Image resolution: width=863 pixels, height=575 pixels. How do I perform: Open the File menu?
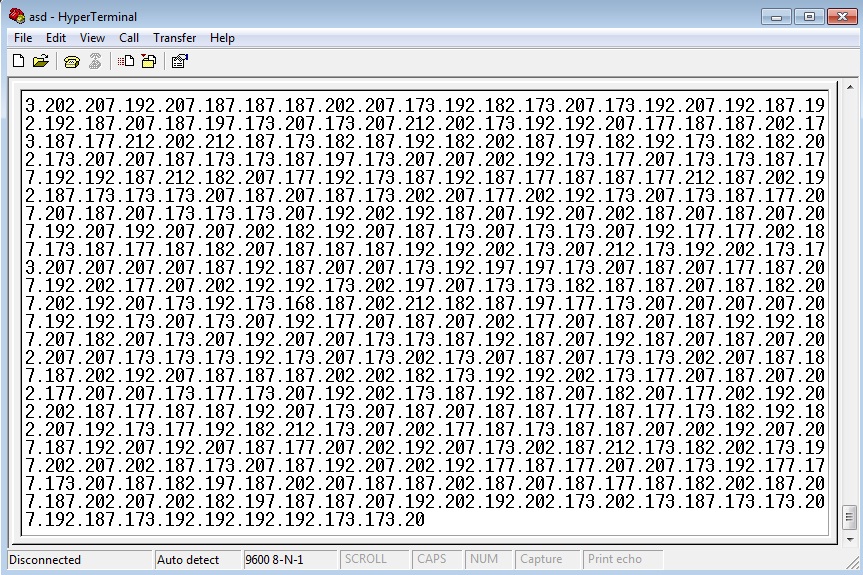click(x=23, y=38)
